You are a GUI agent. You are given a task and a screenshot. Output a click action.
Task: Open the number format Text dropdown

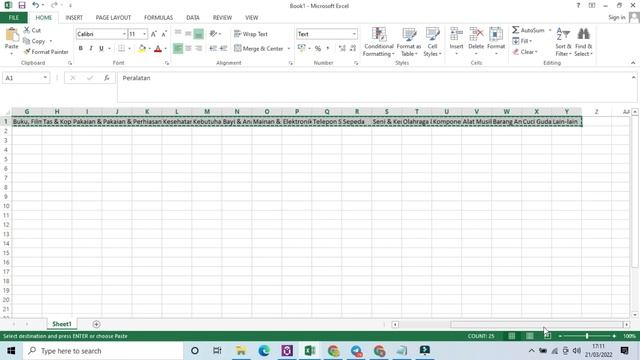354,34
